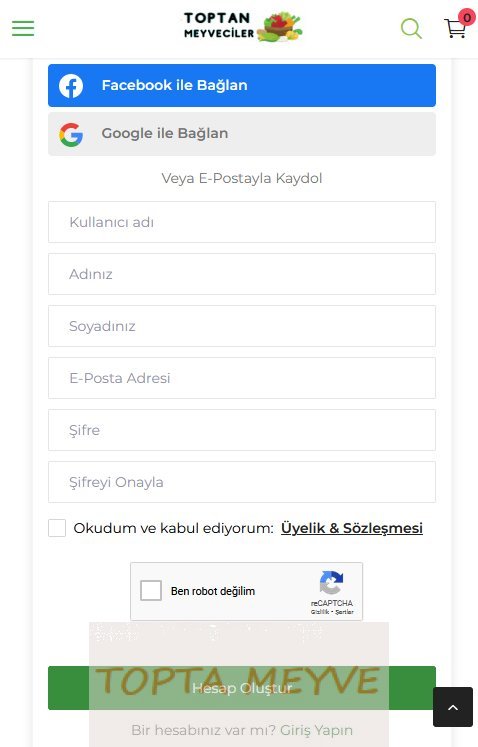Tick the Ben robot değilim checkbox

151,591
